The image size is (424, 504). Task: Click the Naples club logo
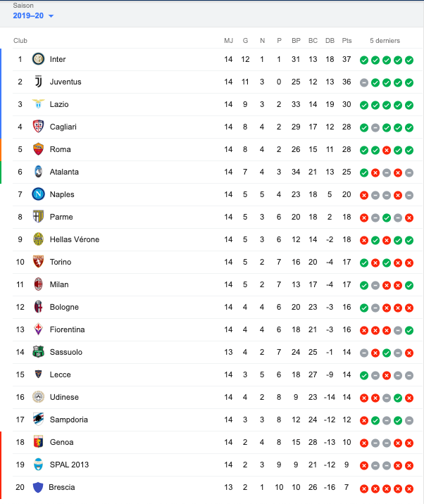pyautogui.click(x=39, y=194)
